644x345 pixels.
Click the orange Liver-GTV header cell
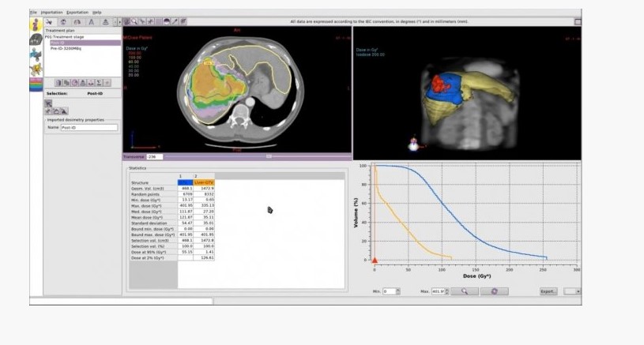point(204,182)
